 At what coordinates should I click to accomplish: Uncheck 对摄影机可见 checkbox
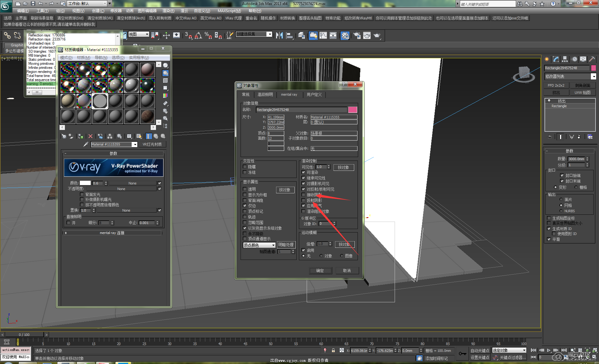[x=303, y=184]
